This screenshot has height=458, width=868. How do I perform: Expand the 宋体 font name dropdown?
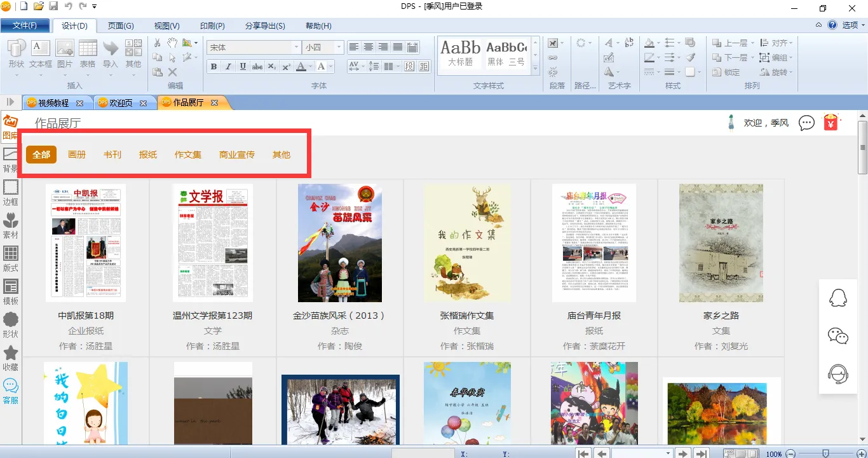point(296,47)
